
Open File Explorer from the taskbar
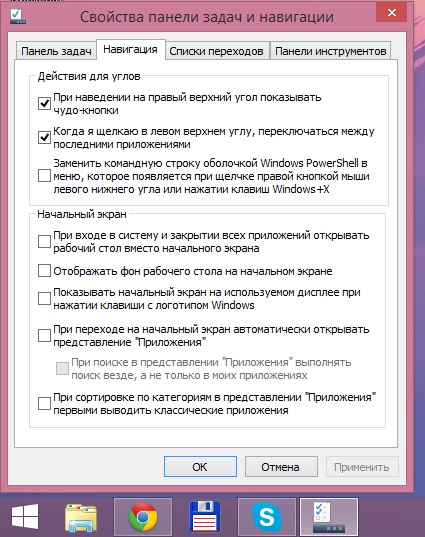click(80, 517)
